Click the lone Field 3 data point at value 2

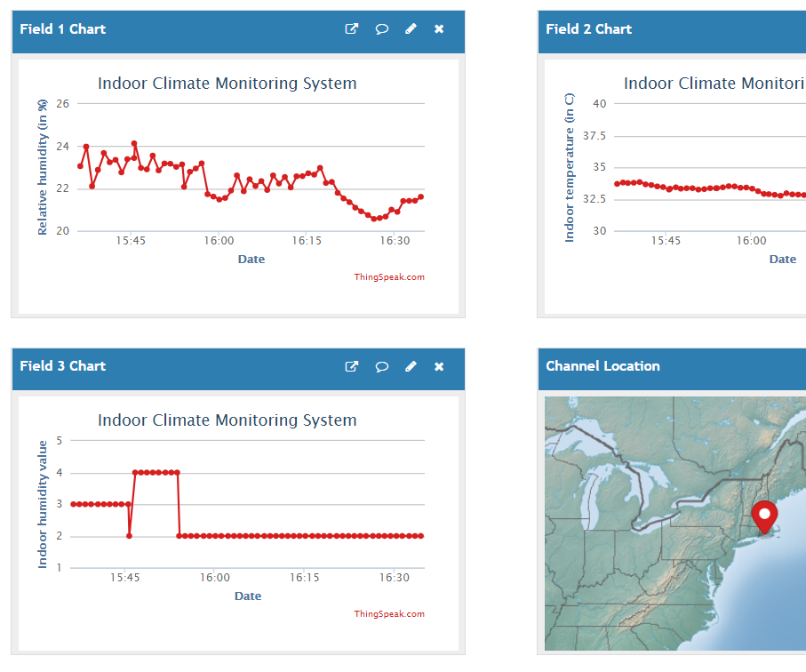tap(129, 536)
